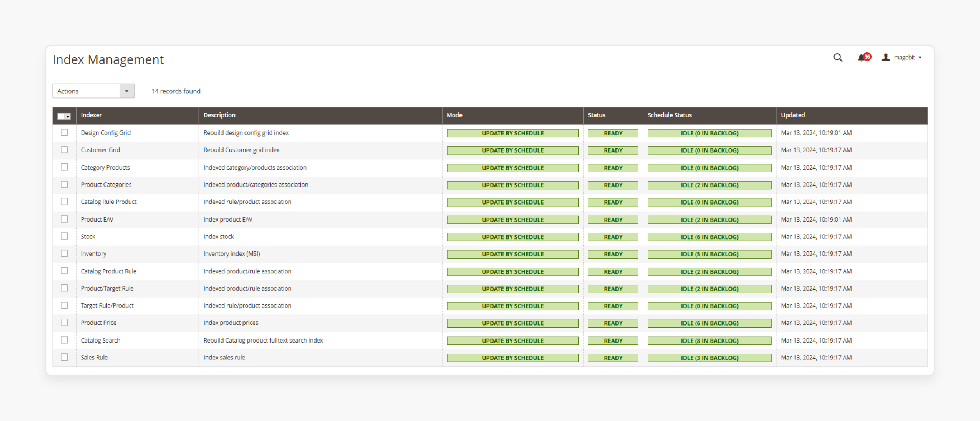
Task: Click the 14 records found text
Action: [176, 91]
